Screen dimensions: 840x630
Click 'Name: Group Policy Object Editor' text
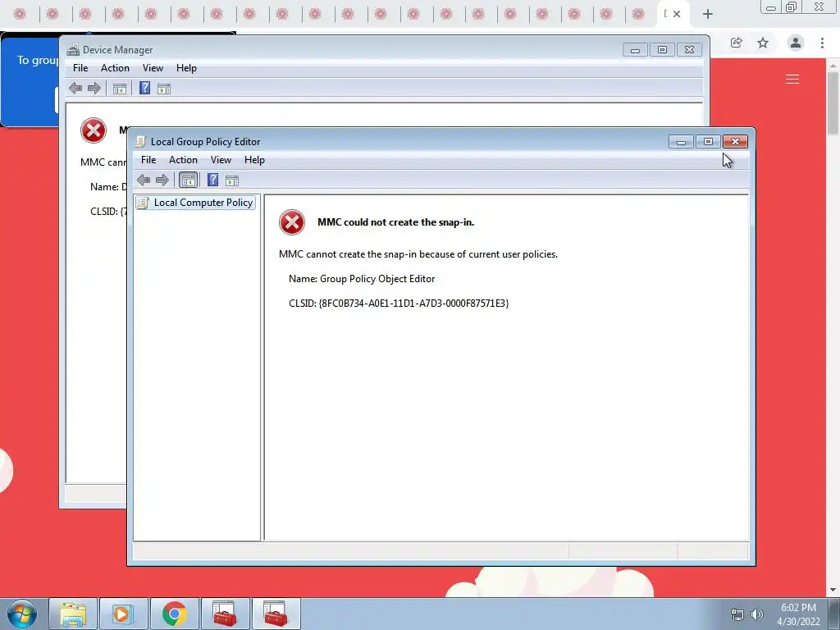click(362, 279)
